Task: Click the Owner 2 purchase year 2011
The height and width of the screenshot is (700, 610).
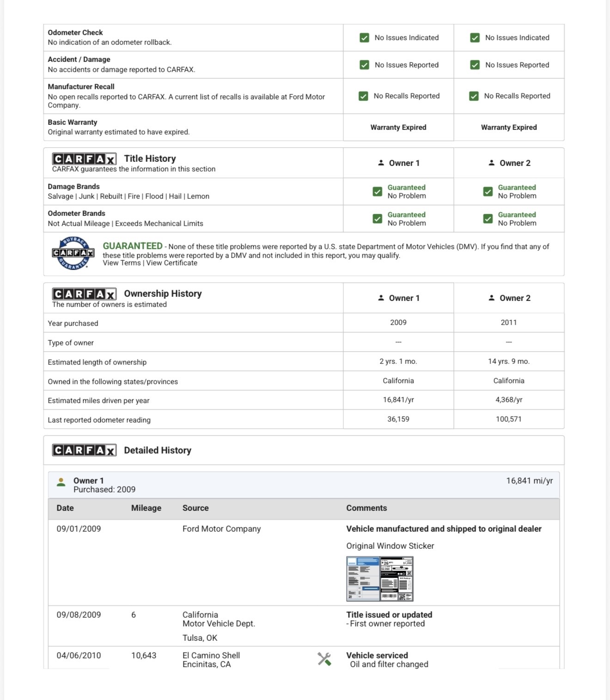Action: tap(509, 323)
